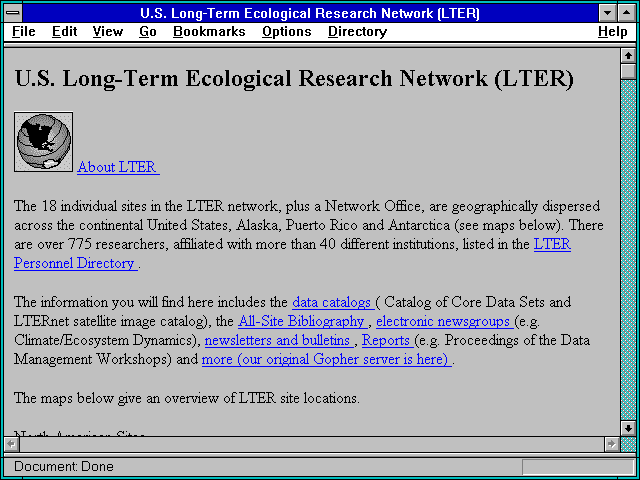Maximize the window with up-arrow button
This screenshot has width=640, height=480.
[627, 13]
